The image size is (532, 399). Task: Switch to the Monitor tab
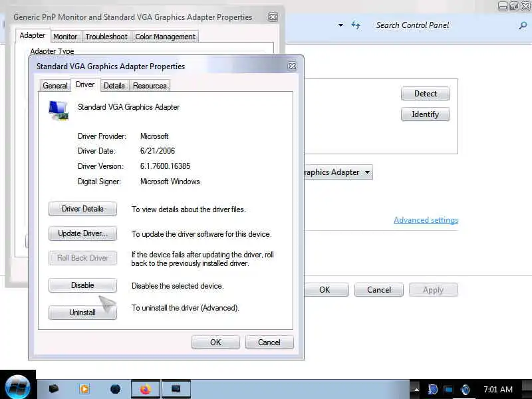(x=65, y=37)
